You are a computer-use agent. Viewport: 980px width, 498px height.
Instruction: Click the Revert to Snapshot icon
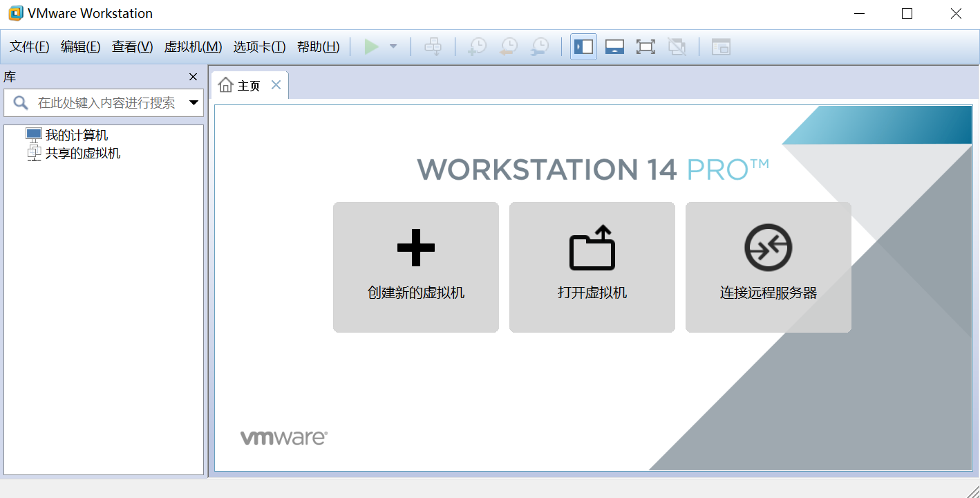pyautogui.click(x=509, y=47)
